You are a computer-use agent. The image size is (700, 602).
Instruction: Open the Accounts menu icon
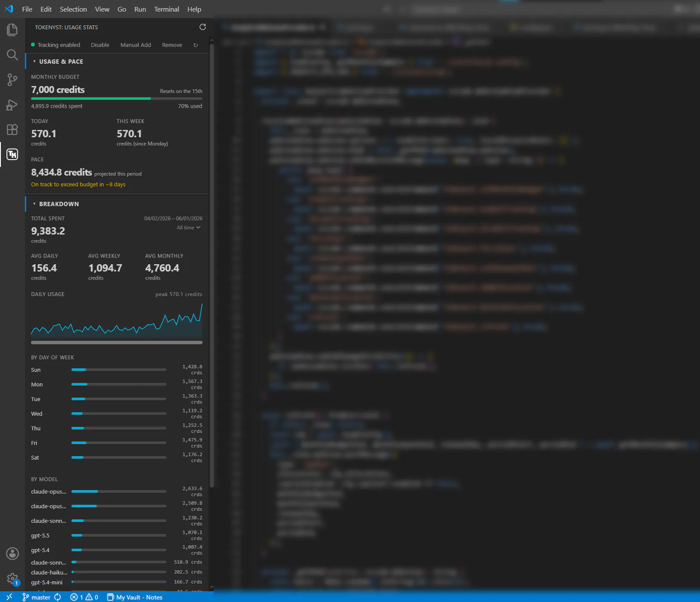(x=12, y=553)
